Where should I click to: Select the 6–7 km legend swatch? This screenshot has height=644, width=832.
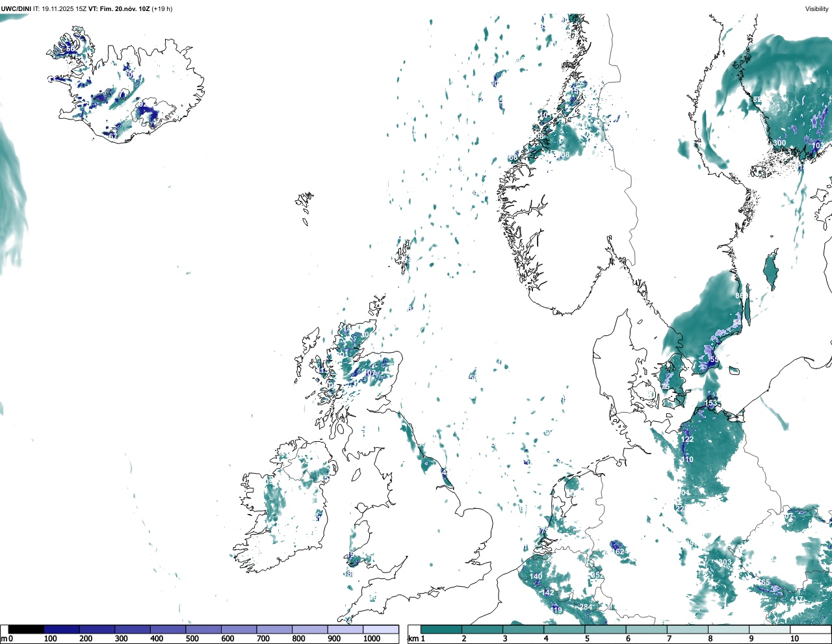(x=646, y=630)
